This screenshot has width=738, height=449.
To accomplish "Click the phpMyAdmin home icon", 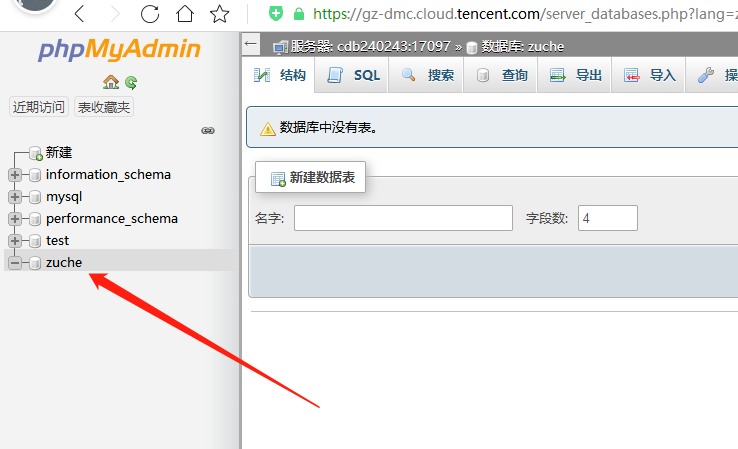I will click(x=111, y=82).
